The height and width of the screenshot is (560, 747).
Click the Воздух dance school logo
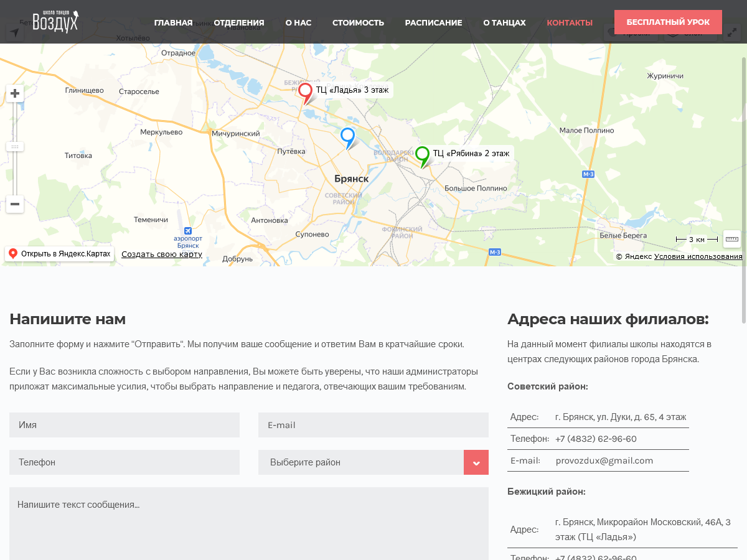(55, 21)
